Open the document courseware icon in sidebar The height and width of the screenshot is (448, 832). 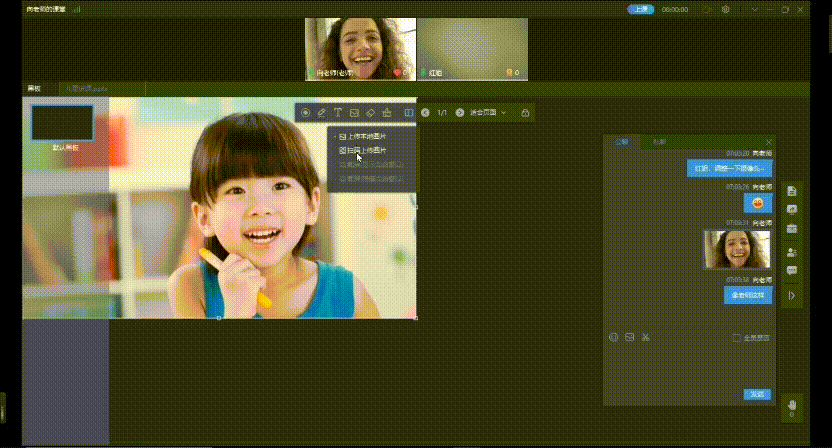(792, 191)
